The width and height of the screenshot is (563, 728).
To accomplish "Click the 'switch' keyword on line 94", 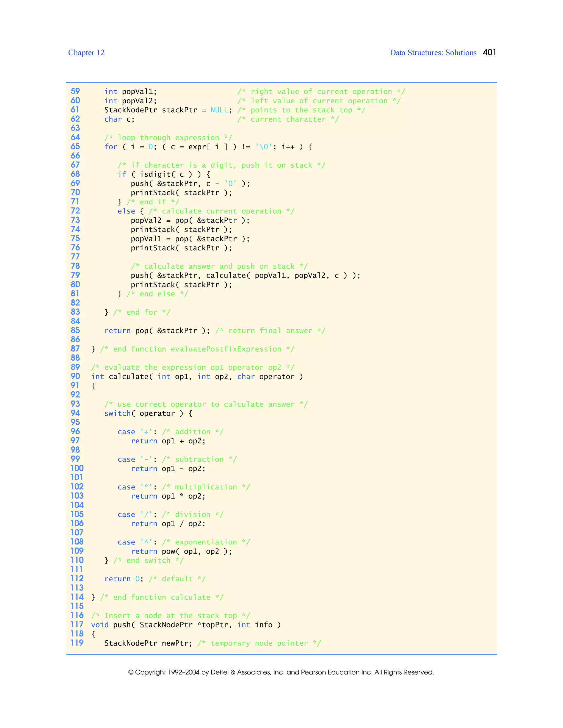I will 117,413.
